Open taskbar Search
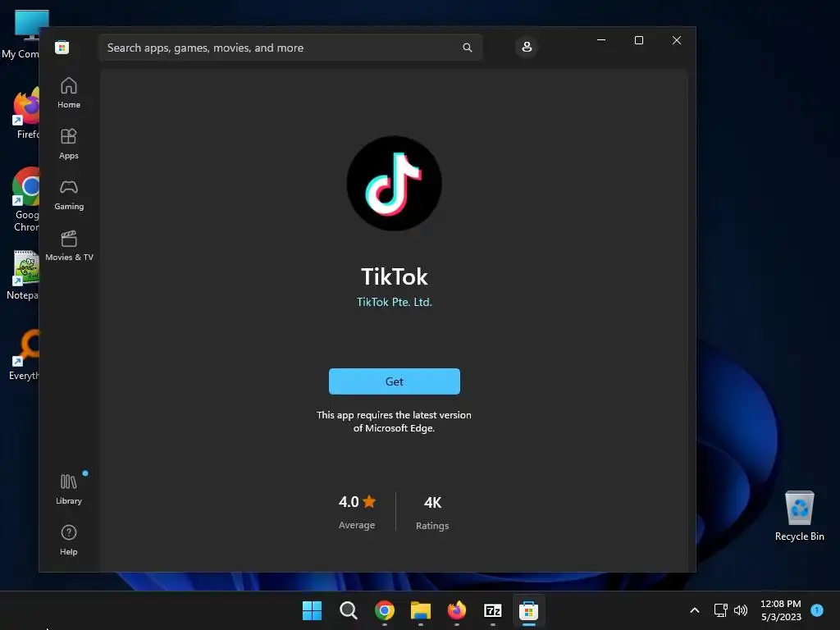The image size is (840, 630). tap(348, 610)
